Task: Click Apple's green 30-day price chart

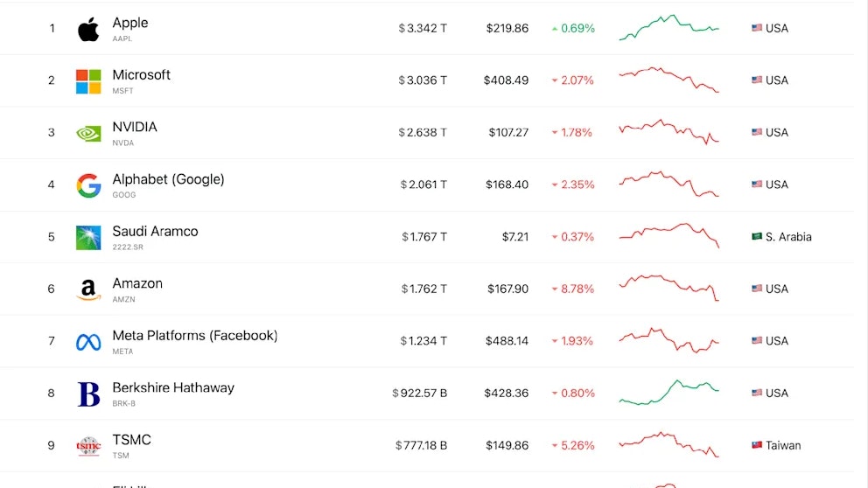Action: pyautogui.click(x=668, y=28)
